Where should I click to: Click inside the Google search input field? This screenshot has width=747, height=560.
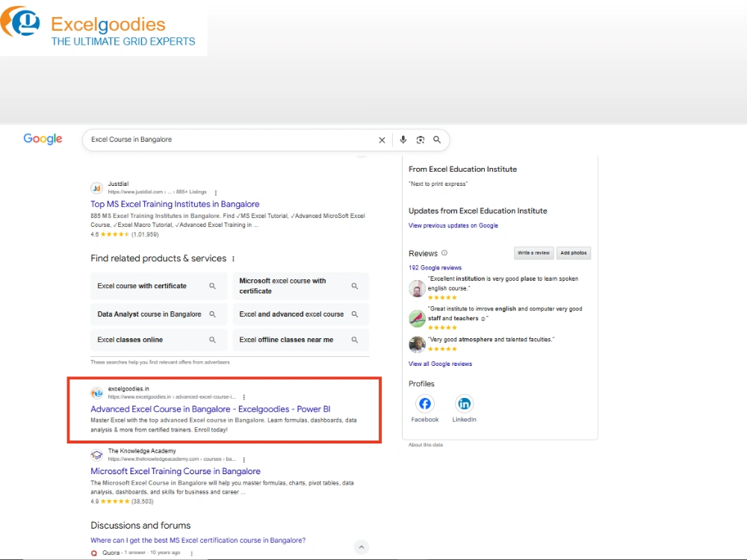pyautogui.click(x=231, y=140)
